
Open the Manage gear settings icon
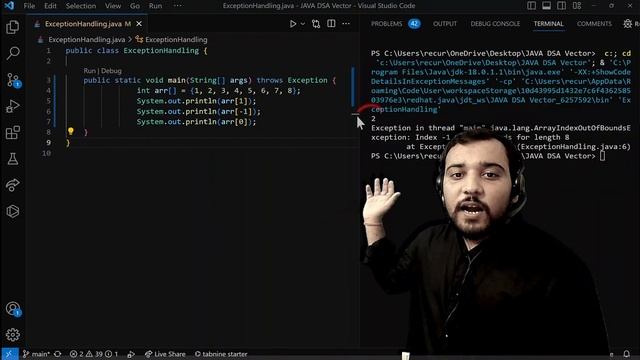13,335
